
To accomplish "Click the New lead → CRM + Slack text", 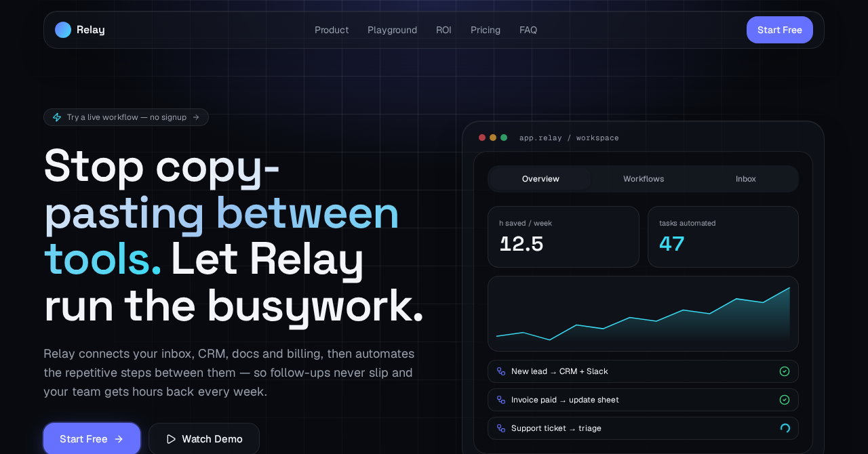I will 559,371.
